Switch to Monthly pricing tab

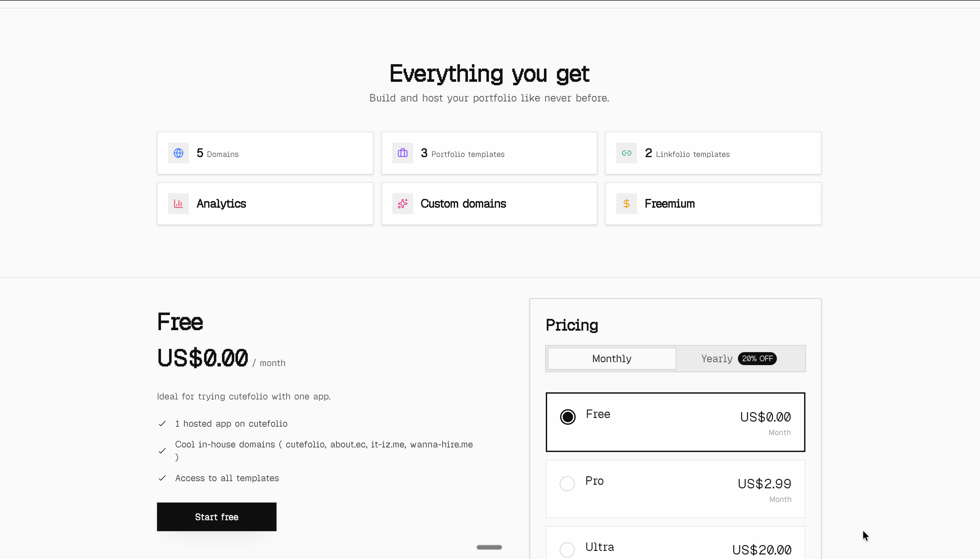pyautogui.click(x=612, y=359)
